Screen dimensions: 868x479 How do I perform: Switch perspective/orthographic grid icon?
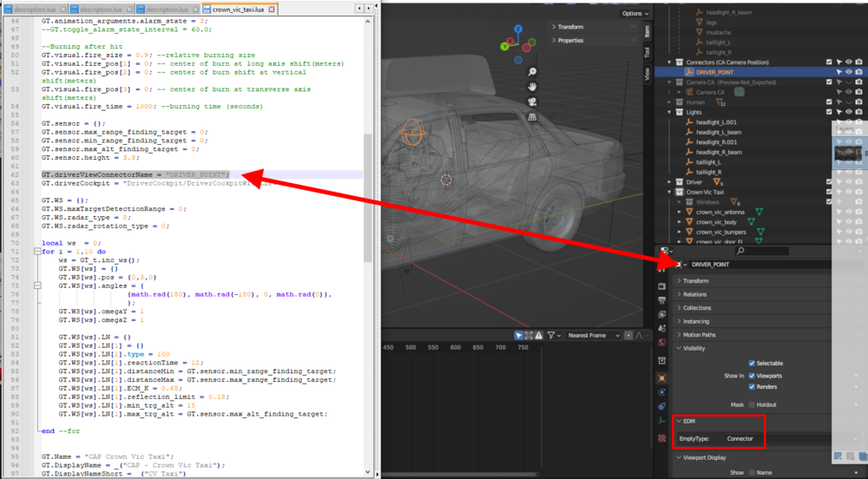(532, 117)
